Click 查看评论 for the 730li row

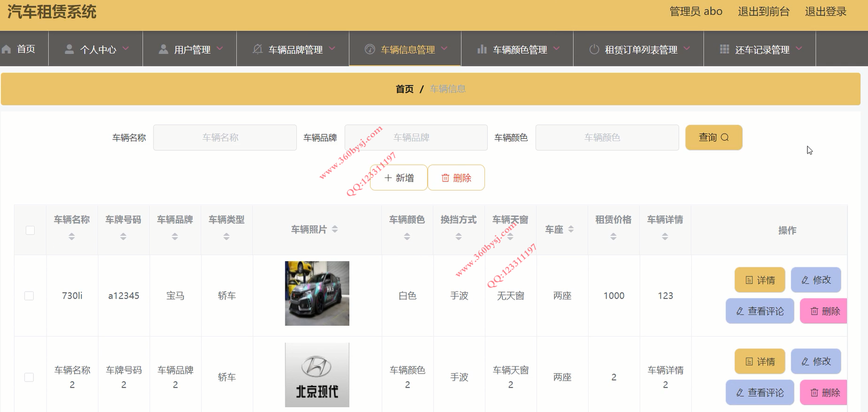(x=760, y=311)
